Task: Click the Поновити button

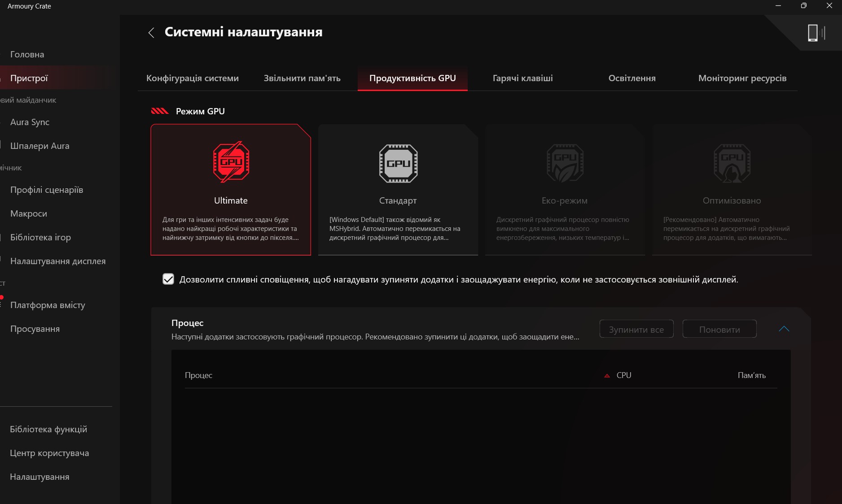Action: pos(719,329)
